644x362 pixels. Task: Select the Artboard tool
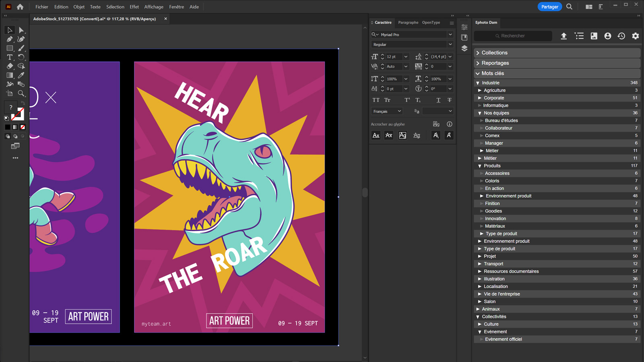click(10, 93)
